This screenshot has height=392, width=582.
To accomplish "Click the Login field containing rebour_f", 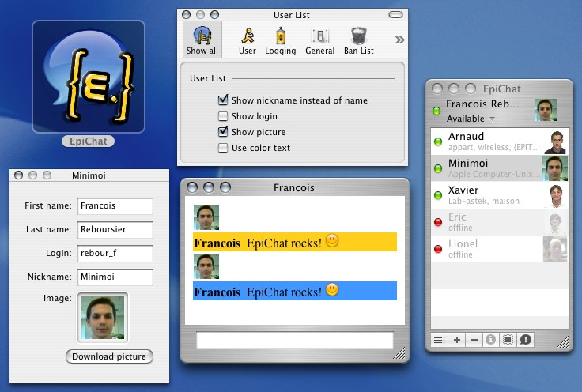I will 115,253.
